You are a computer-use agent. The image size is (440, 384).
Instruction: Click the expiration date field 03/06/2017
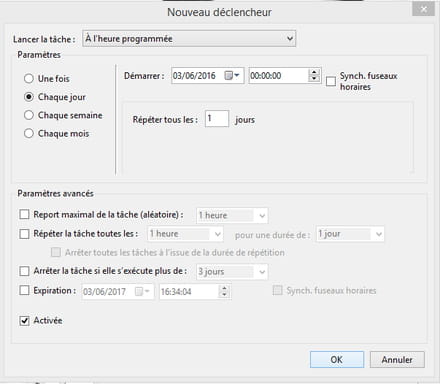[x=118, y=292]
